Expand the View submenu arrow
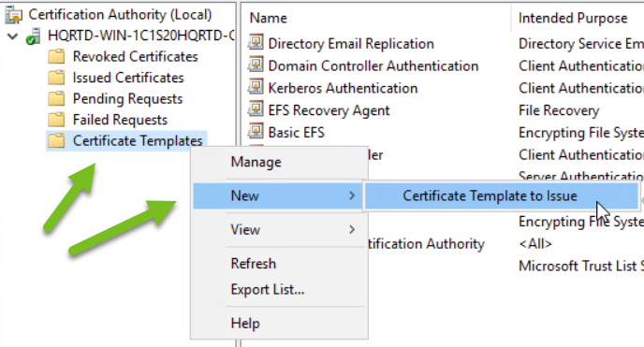The image size is (644, 347). coord(352,229)
